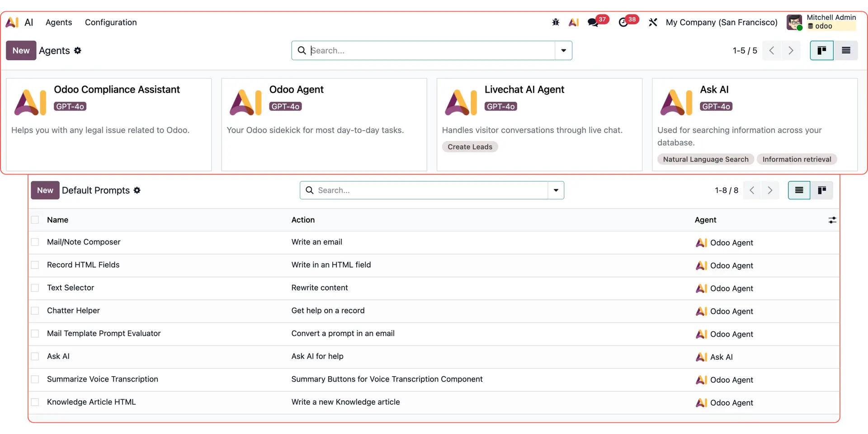Screen dimensions: 868x434
Task: Open the activities clock icon with 38 badge
Action: [x=623, y=23]
